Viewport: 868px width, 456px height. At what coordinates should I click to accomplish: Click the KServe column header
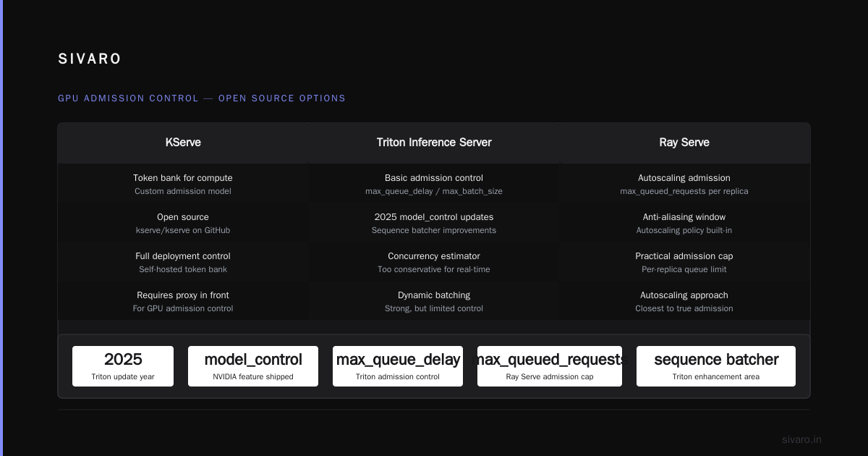coord(183,143)
